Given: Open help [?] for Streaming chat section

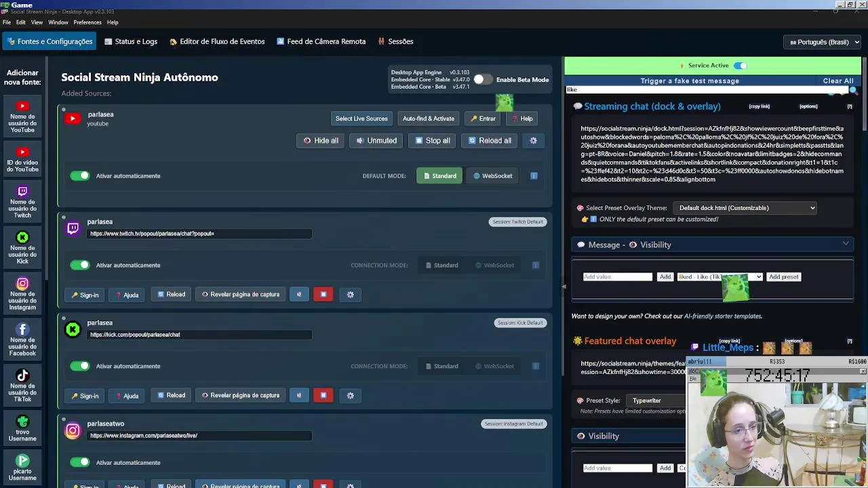Looking at the screenshot, I should coord(850,106).
